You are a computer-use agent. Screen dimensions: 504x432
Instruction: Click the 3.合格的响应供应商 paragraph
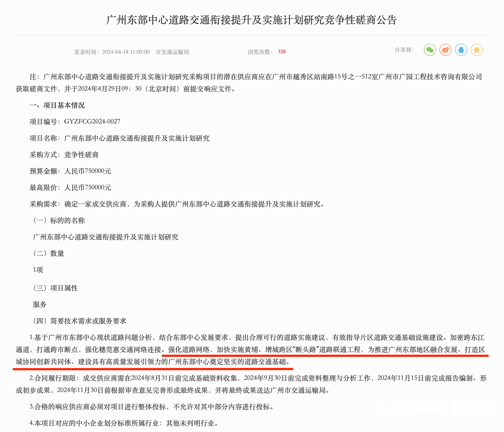152,407
